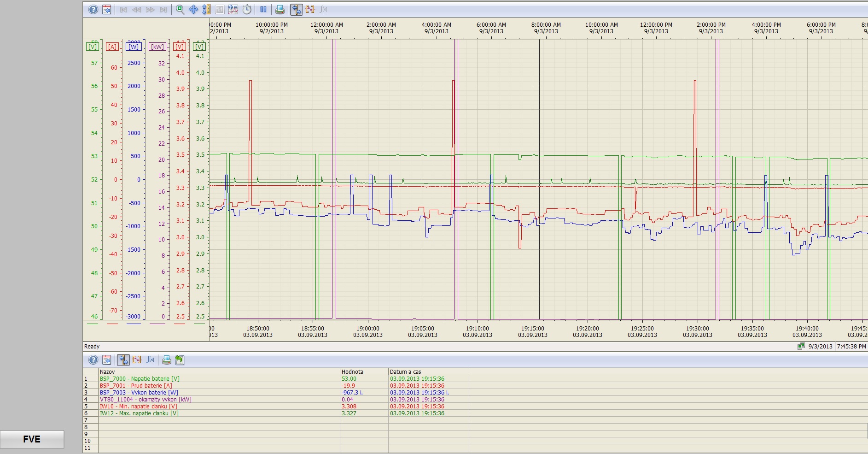Open the time range clock icon
The height and width of the screenshot is (454, 868).
coord(247,10)
